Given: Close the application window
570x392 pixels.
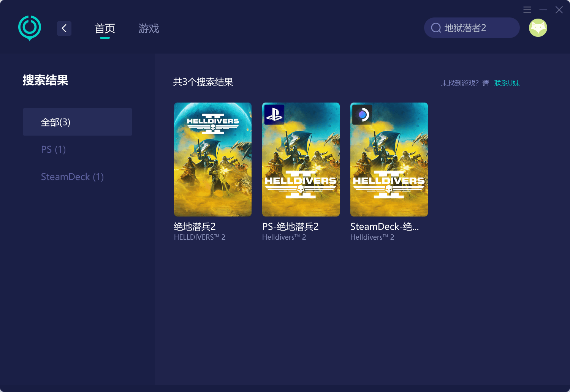Looking at the screenshot, I should coord(559,10).
